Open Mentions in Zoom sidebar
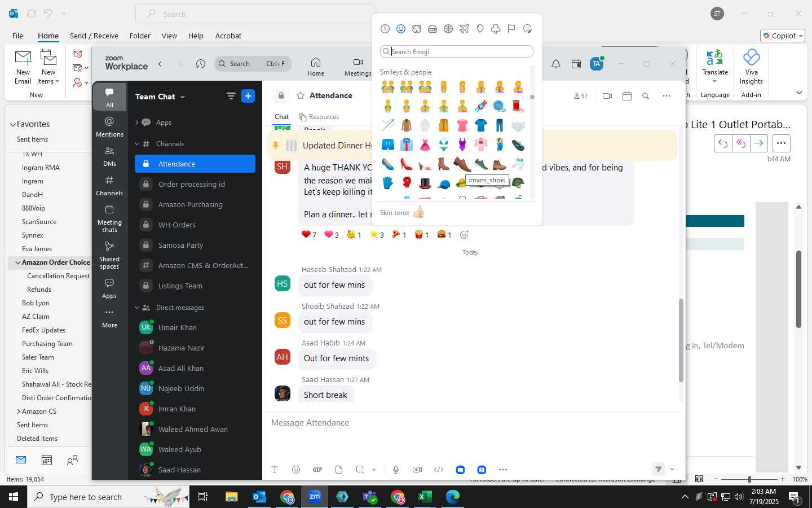812x508 pixels. point(109,126)
